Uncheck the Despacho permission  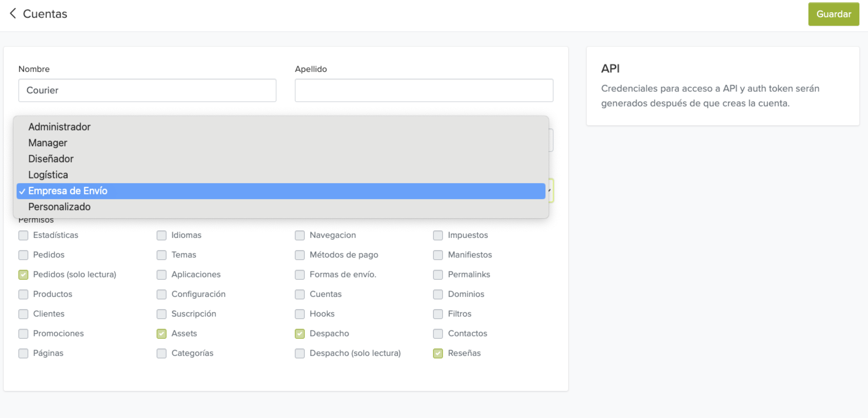pos(299,334)
